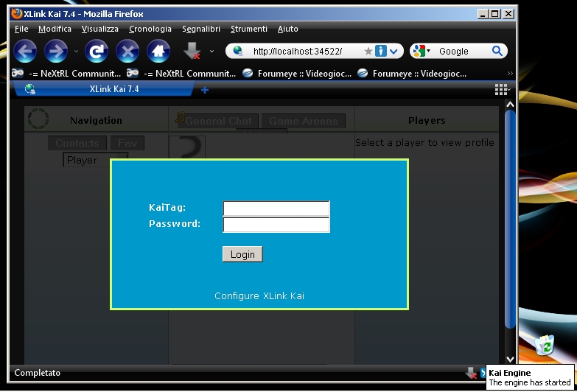Click the Password input field

(276, 225)
